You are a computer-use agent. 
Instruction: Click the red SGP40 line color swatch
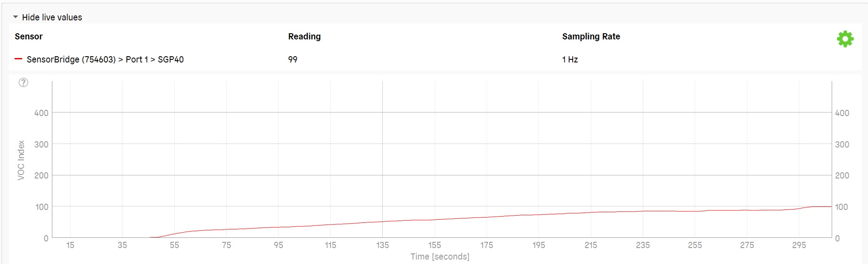[18, 59]
